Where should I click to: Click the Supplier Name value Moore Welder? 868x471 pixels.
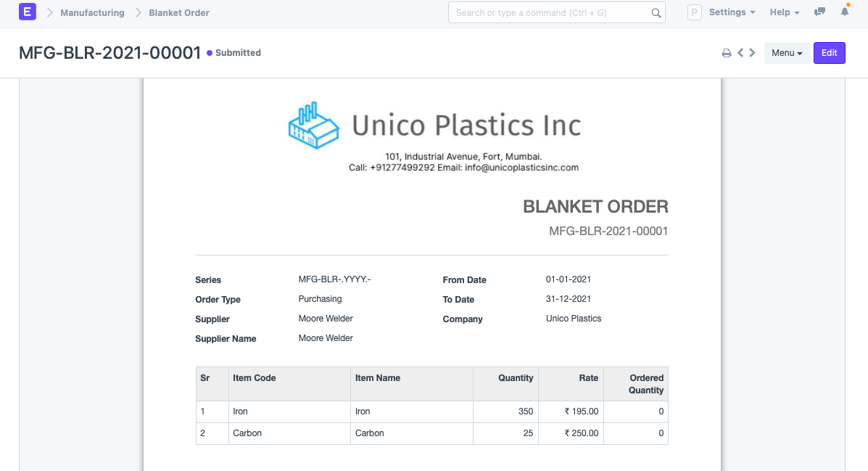pyautogui.click(x=326, y=337)
